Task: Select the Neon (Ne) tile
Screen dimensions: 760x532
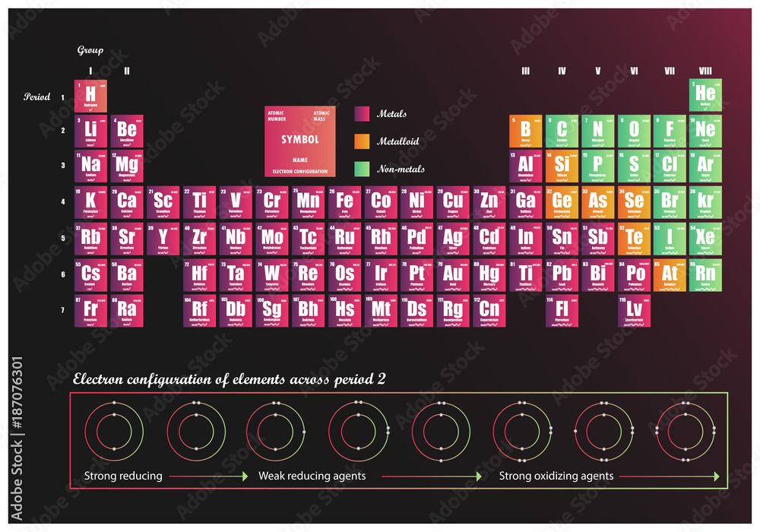Action: click(705, 131)
